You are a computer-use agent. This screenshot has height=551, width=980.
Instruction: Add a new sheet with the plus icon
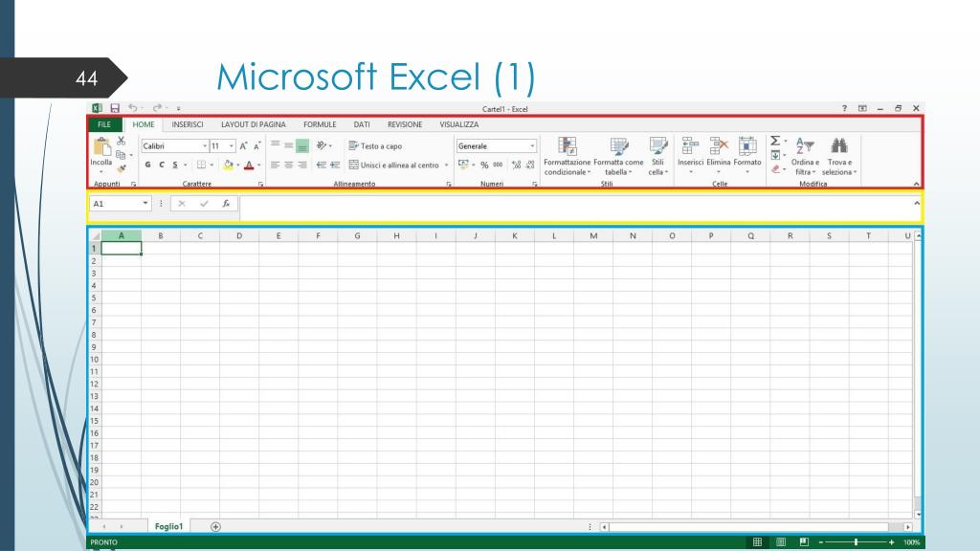click(215, 527)
